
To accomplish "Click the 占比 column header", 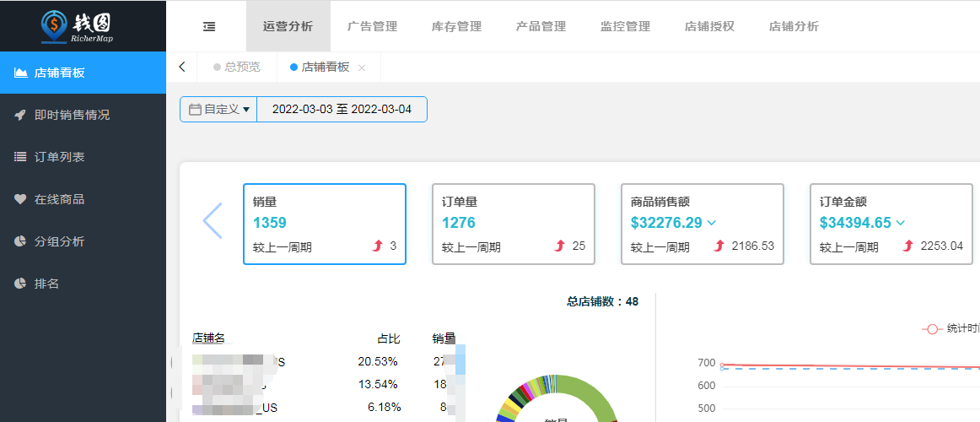I will [x=389, y=338].
